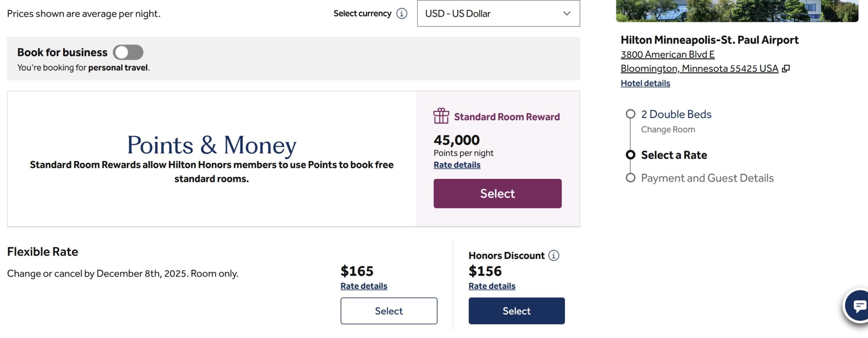
Task: Click the 3800 American Blvd E address
Action: (x=668, y=54)
